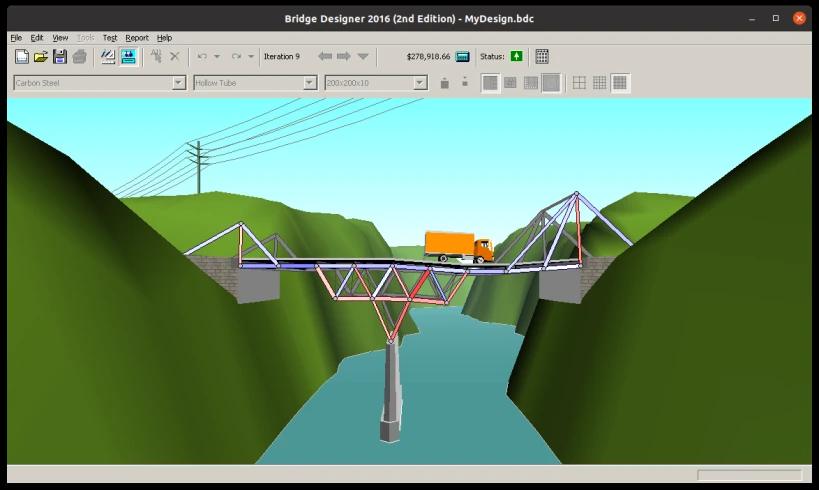Open the View menu
The image size is (819, 490).
(60, 38)
